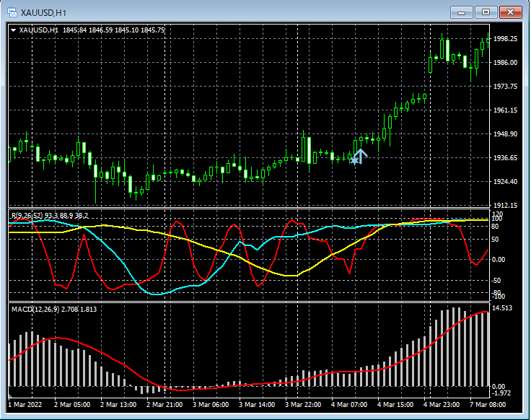This screenshot has height=420, width=531.
Task: Click the 2 Mar 05:00 time label
Action: (x=72, y=404)
